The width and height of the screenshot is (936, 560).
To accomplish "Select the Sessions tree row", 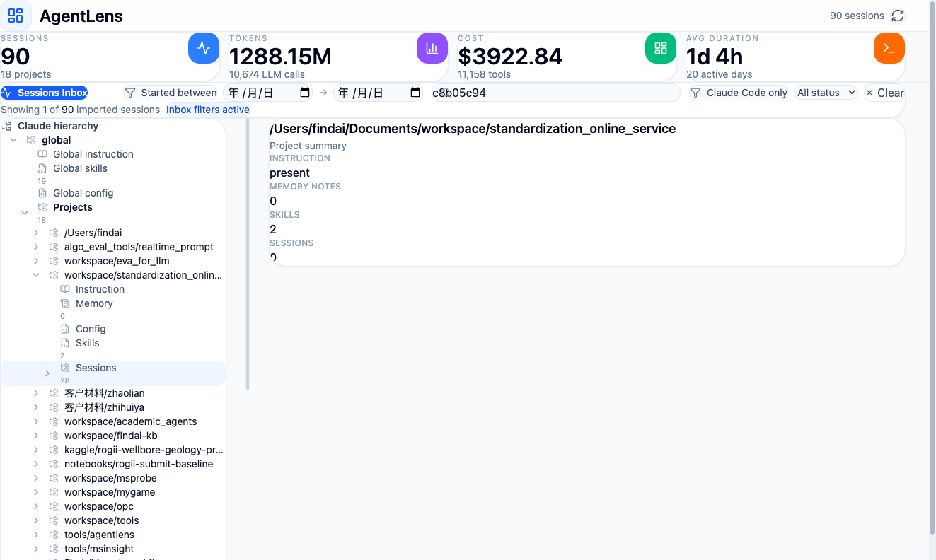I will (x=113, y=373).
